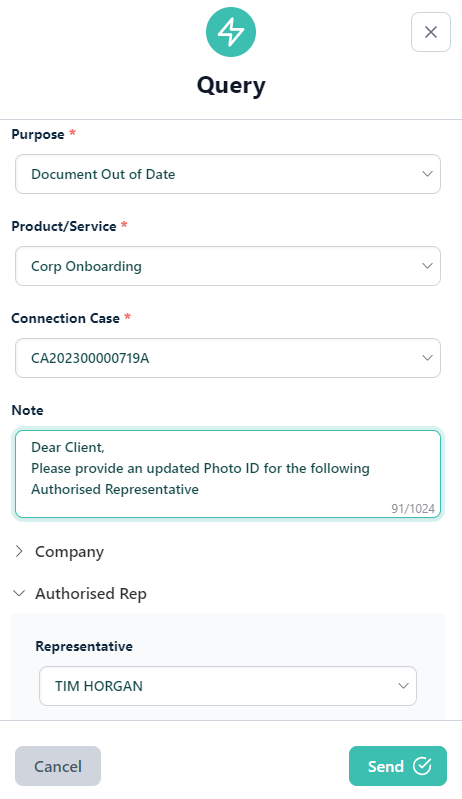Screen dimensions: 462x799
Task: Click inside the Note text area
Action: pos(228,474)
